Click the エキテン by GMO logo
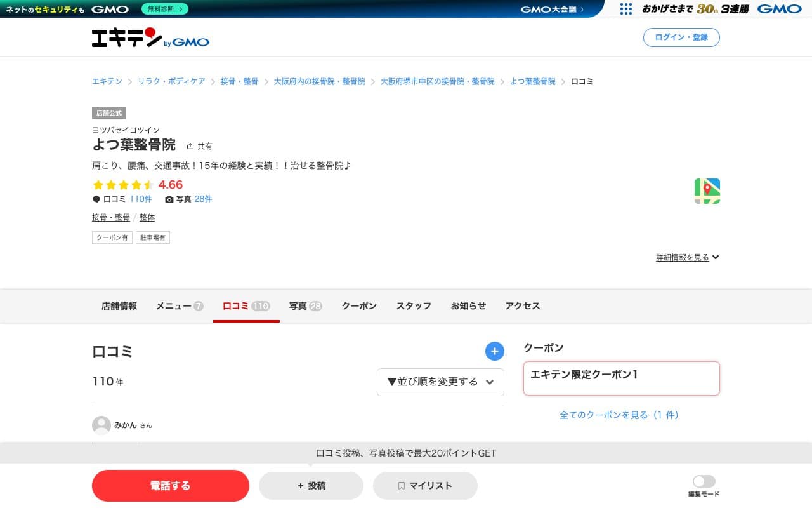The width and height of the screenshot is (812, 508). click(x=150, y=37)
